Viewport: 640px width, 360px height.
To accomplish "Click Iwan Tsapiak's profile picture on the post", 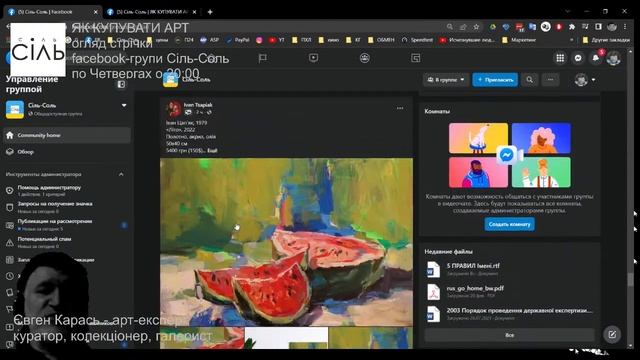I will point(173,109).
